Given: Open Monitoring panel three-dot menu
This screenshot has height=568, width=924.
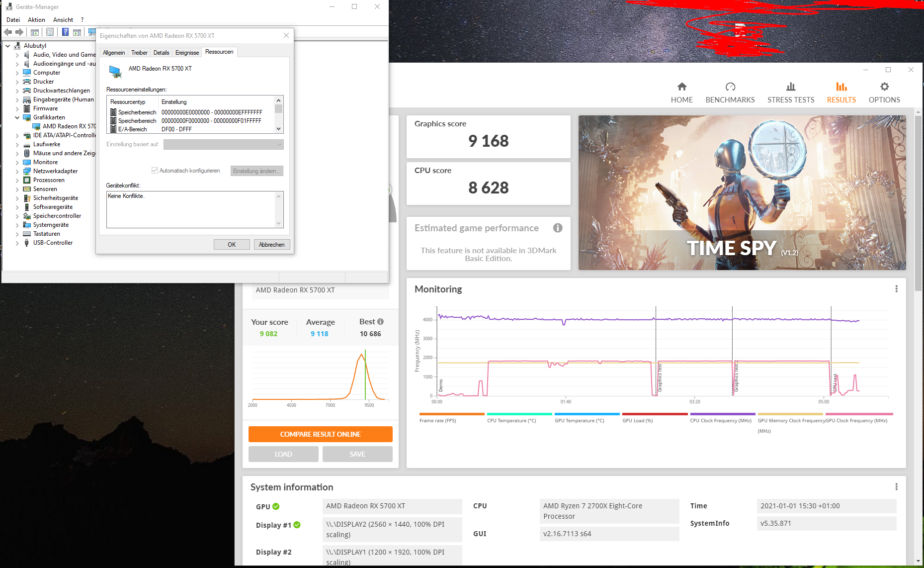Looking at the screenshot, I should (x=896, y=289).
